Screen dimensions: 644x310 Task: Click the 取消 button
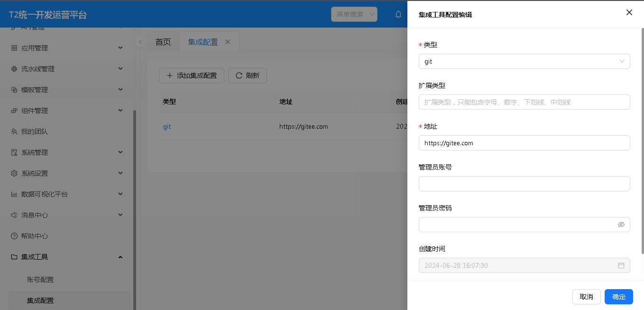tap(587, 297)
